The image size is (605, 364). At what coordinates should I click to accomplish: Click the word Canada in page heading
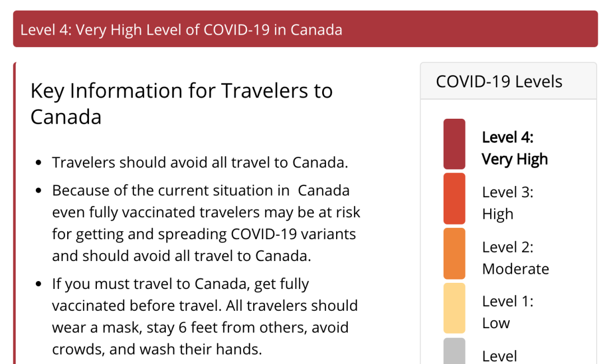pos(66,117)
